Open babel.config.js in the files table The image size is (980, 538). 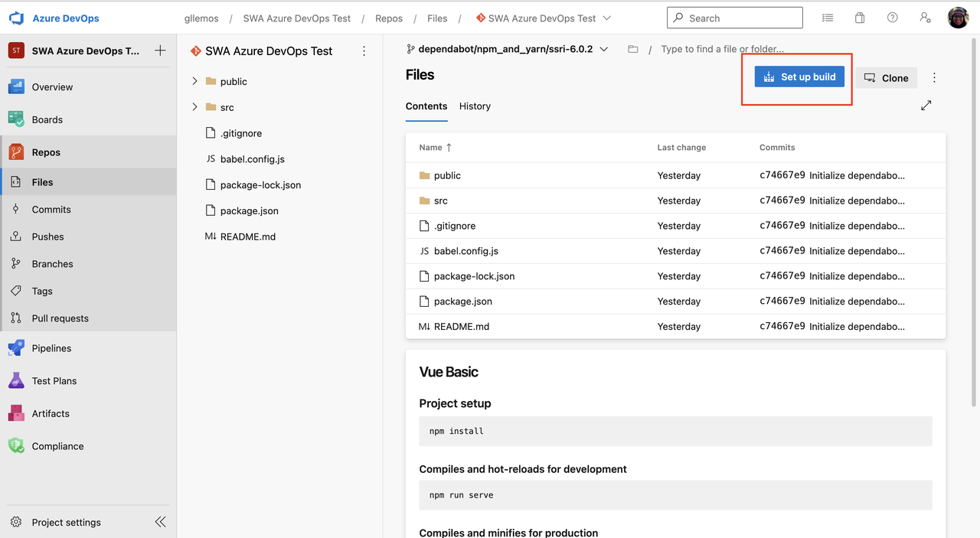pyautogui.click(x=465, y=251)
